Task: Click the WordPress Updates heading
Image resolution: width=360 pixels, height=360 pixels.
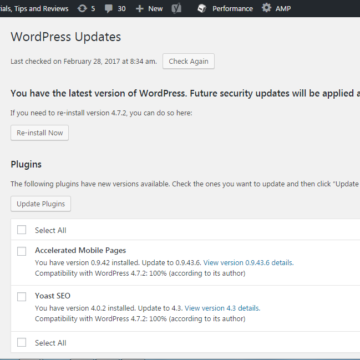Action: click(66, 37)
